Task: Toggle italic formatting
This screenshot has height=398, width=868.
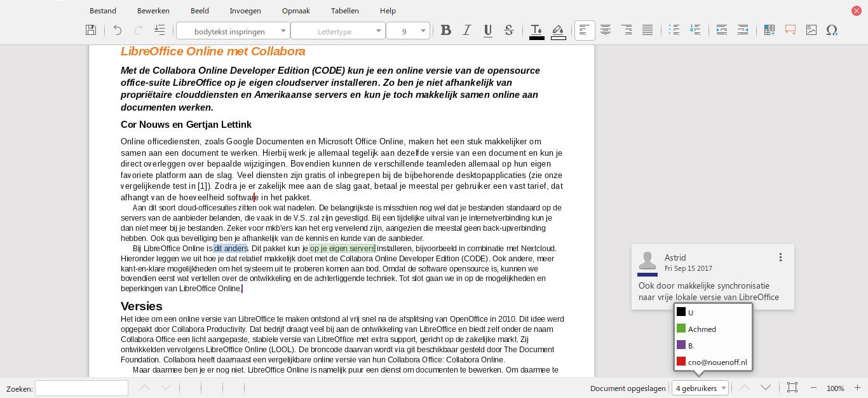Action: point(466,30)
